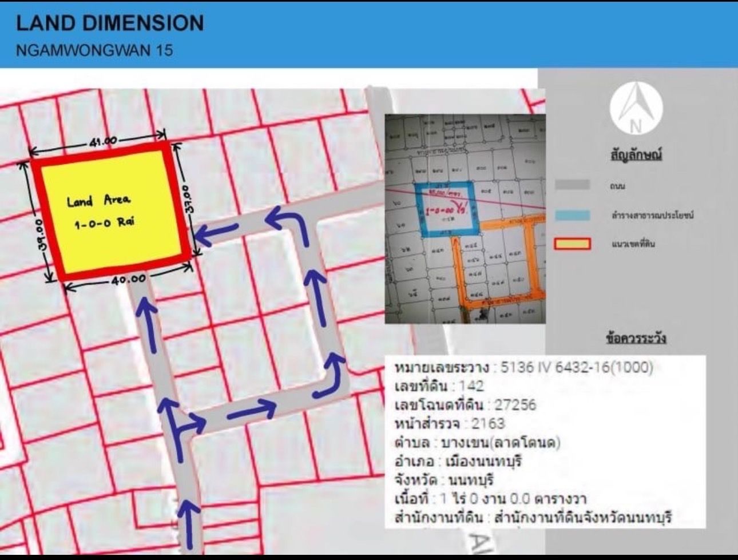This screenshot has height=560, width=738.
Task: Click the เลขที่ดิน : 142 row
Action: click(439, 386)
